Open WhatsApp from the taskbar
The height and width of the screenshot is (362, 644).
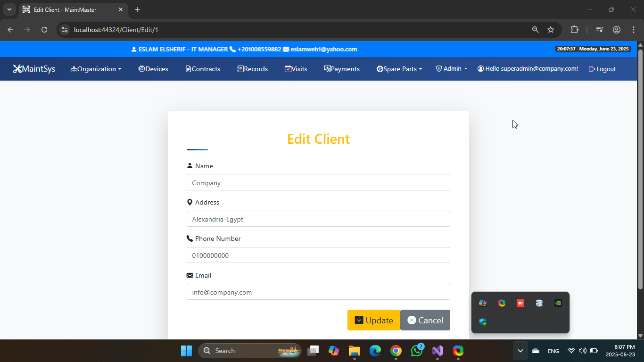pyautogui.click(x=417, y=351)
